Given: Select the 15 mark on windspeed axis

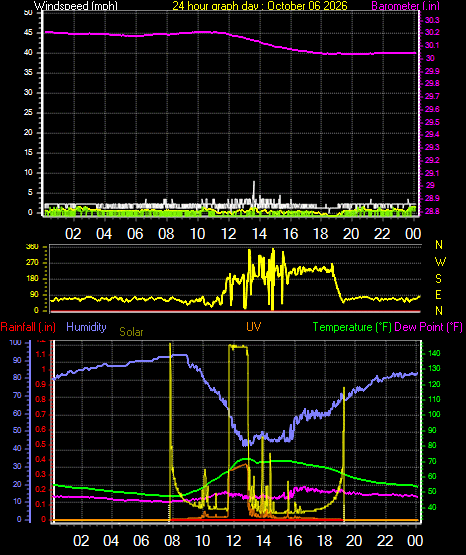Looking at the screenshot, I should [28, 153].
